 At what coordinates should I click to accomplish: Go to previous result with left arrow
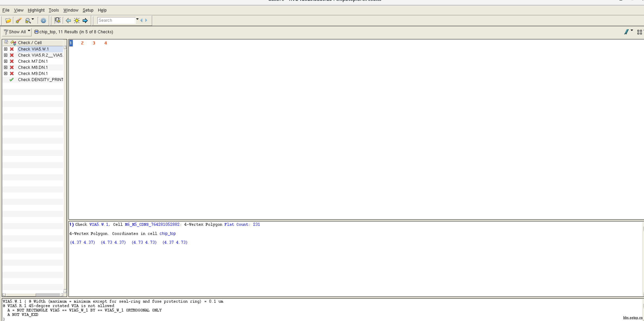68,20
